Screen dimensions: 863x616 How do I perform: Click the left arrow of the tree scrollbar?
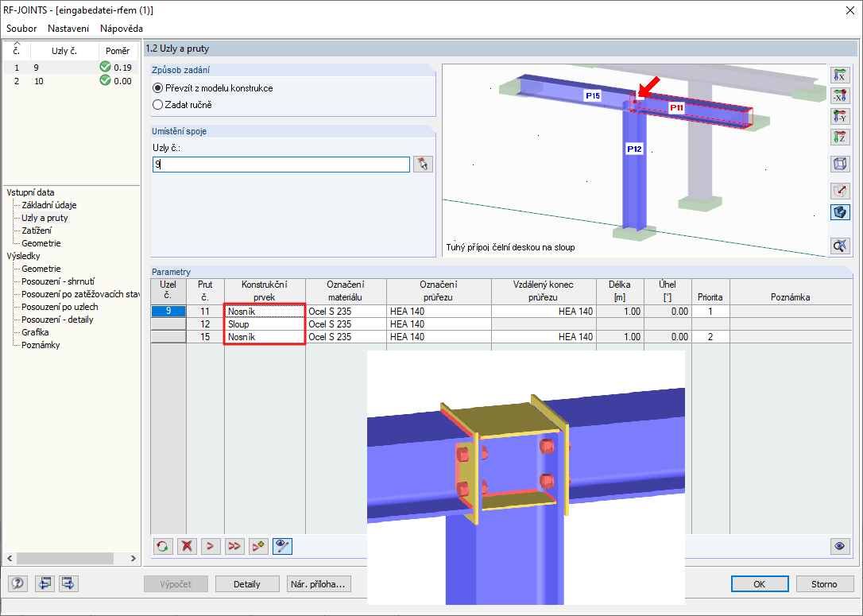click(x=10, y=558)
